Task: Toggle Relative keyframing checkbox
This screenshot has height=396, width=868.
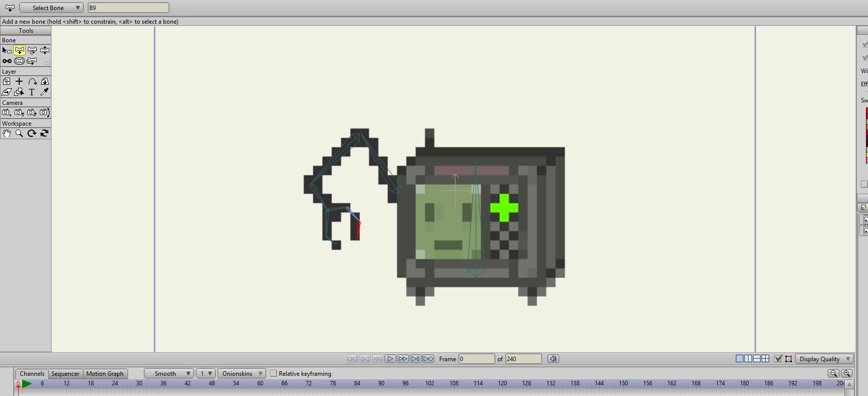Action: [x=273, y=373]
